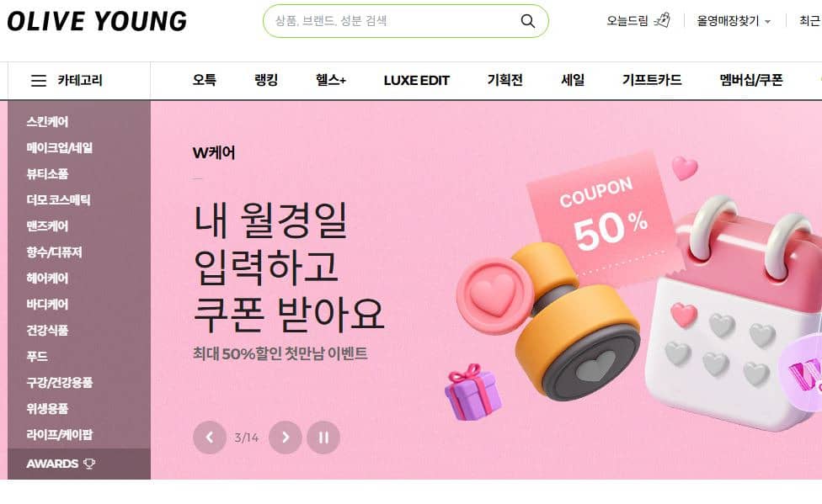This screenshot has height=504, width=822.
Task: Open the 건강식품 category
Action: coord(47,330)
